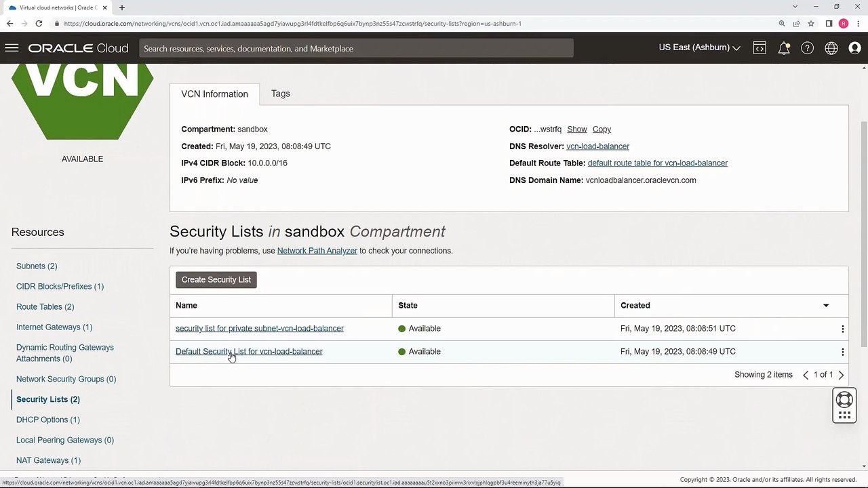868x488 pixels.
Task: Open Chrome profile avatar
Action: pos(844,24)
